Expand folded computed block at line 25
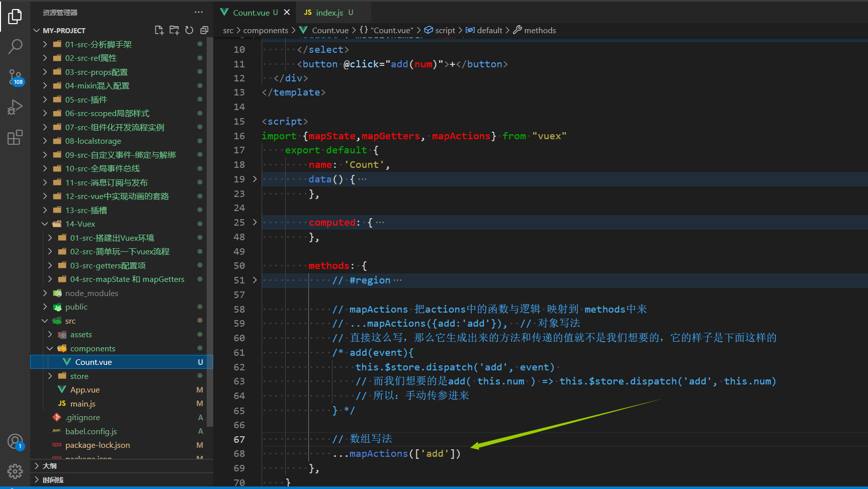868x489 pixels. (x=254, y=222)
